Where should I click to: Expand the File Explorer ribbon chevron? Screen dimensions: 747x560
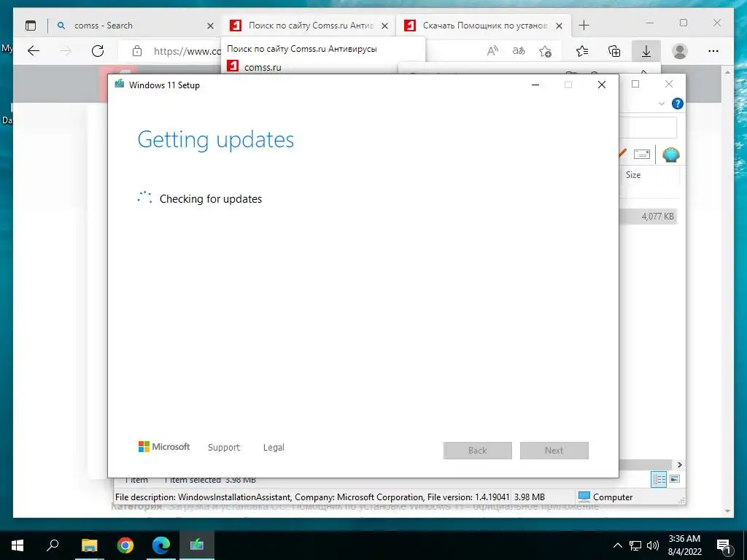[661, 104]
